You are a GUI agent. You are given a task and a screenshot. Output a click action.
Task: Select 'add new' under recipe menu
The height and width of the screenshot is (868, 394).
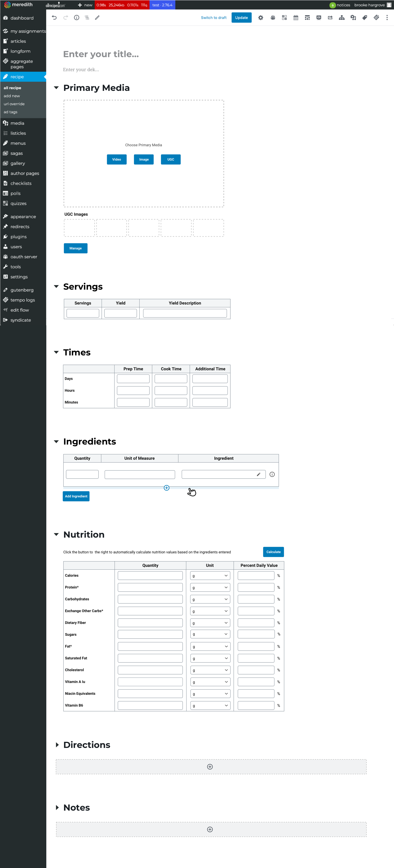12,96
